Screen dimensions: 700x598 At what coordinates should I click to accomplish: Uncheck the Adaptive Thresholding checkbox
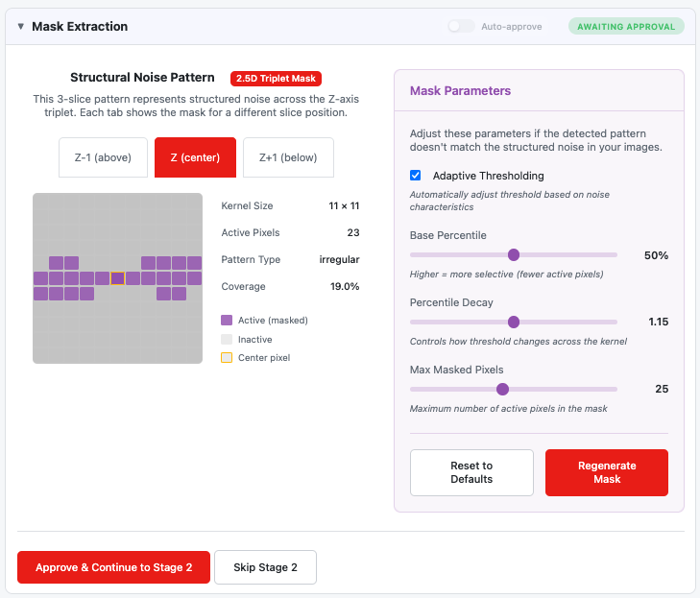click(415, 175)
